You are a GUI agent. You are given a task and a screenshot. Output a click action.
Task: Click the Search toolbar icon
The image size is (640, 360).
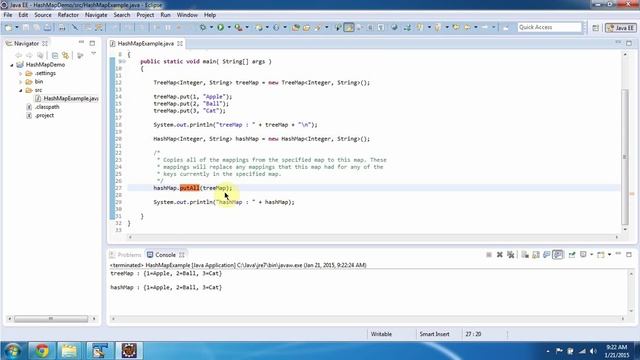click(317, 27)
